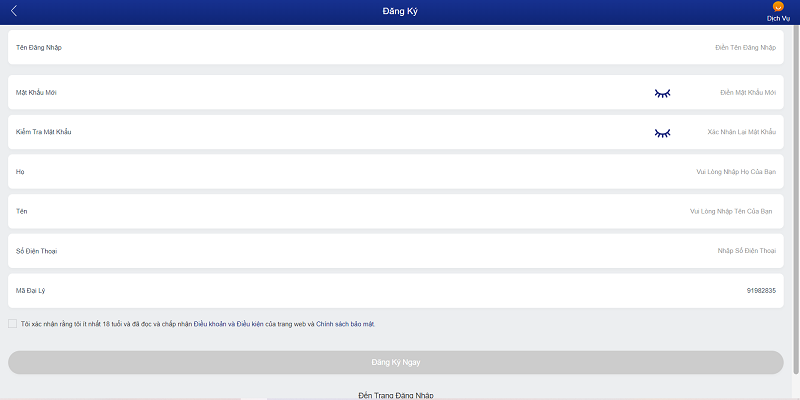Toggle eye icon for Kiểm Tra Mật Khẩu

(x=662, y=132)
